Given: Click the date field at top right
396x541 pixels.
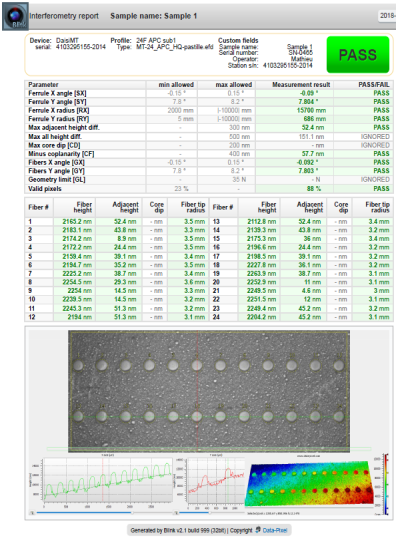Looking at the screenshot, I should coord(388,16).
